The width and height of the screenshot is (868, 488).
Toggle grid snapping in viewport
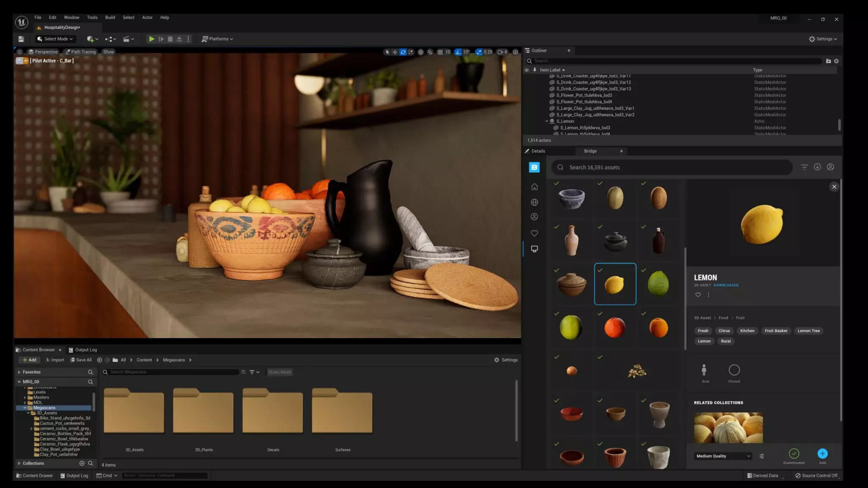[x=440, y=52]
